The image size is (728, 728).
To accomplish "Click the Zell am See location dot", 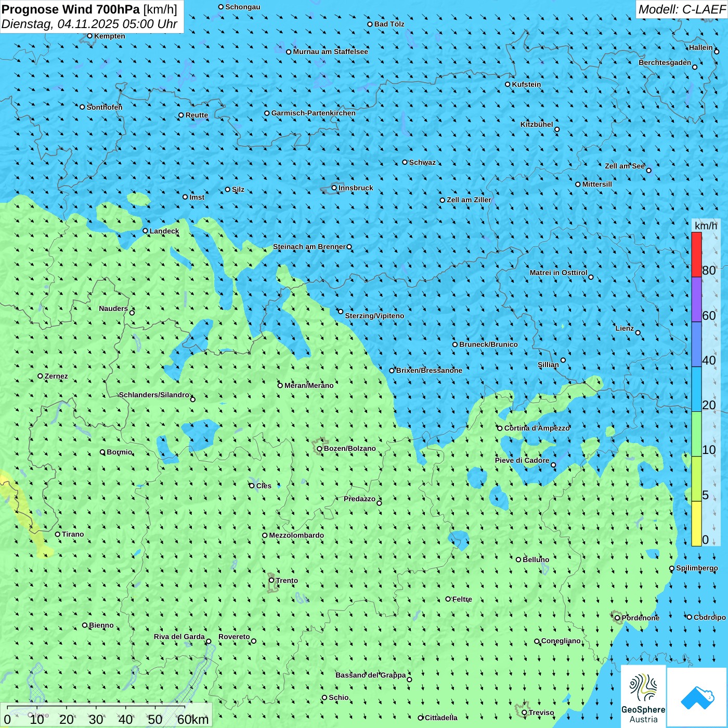I will 648,170.
